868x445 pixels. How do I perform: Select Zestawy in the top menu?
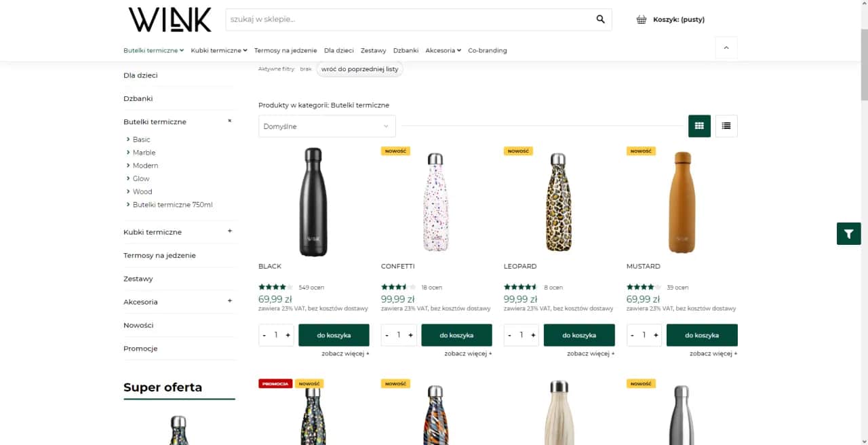coord(373,50)
